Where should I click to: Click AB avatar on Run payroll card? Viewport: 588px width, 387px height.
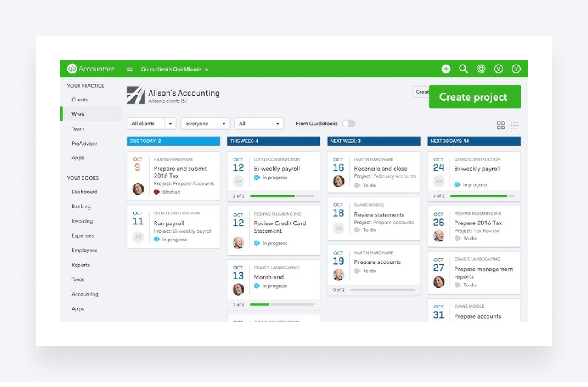tap(138, 237)
